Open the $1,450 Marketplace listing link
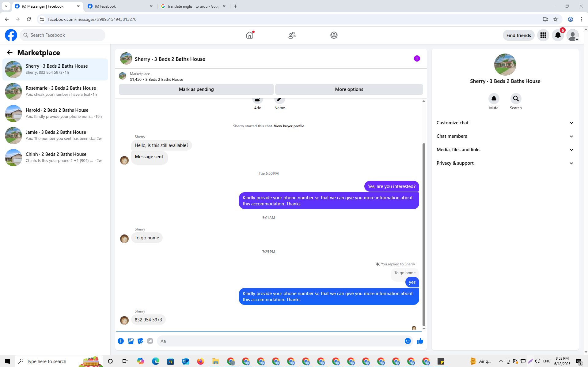The width and height of the screenshot is (588, 367). point(157,80)
